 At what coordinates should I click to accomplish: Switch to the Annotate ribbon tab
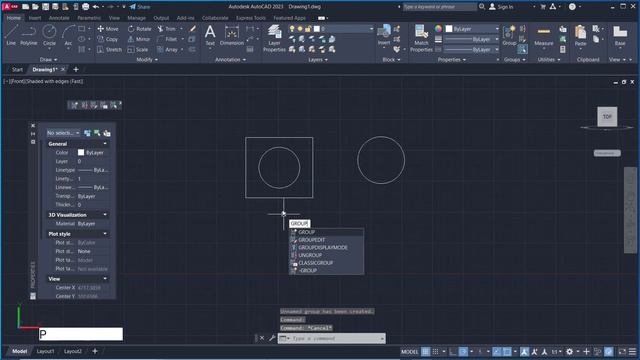(59, 18)
